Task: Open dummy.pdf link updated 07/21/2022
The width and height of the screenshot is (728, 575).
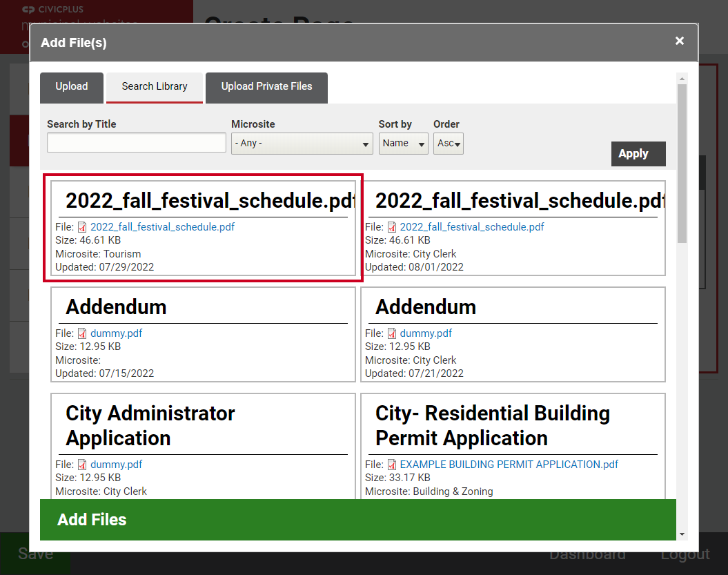Action: pyautogui.click(x=426, y=333)
